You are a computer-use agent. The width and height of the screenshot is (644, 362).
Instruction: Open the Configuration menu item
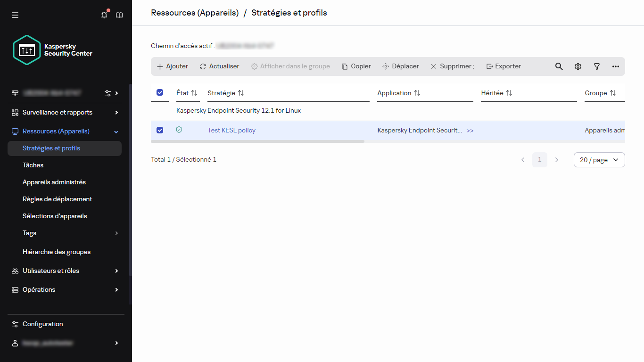pos(42,324)
